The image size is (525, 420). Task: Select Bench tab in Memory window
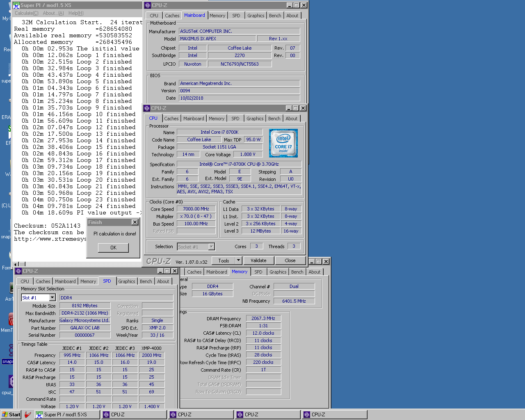tap(297, 272)
